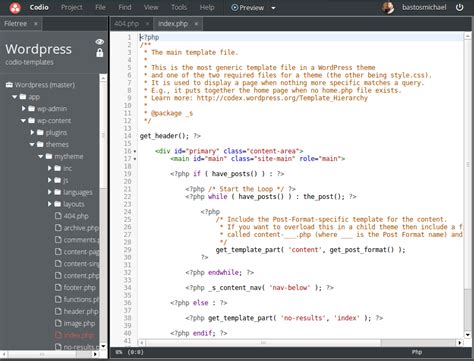Image resolution: width=474 pixels, height=361 pixels.
Task: Click the editor scroll up arrow
Action: coord(468,36)
